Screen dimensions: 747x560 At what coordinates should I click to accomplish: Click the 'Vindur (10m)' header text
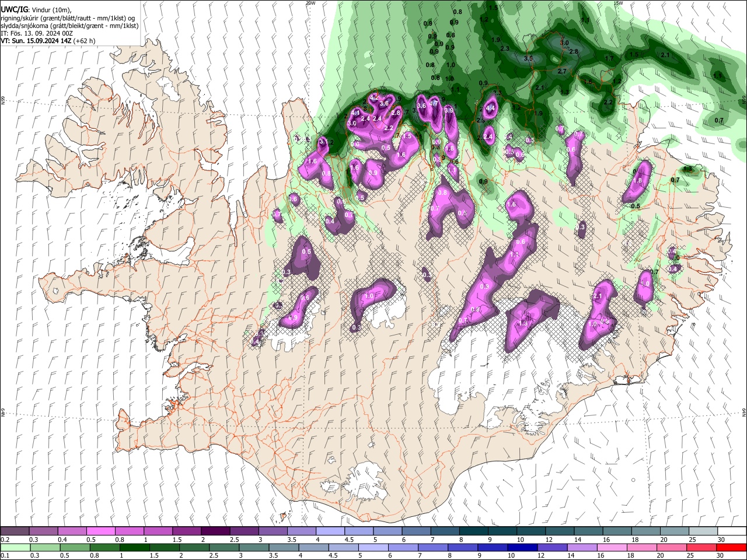[x=51, y=9]
